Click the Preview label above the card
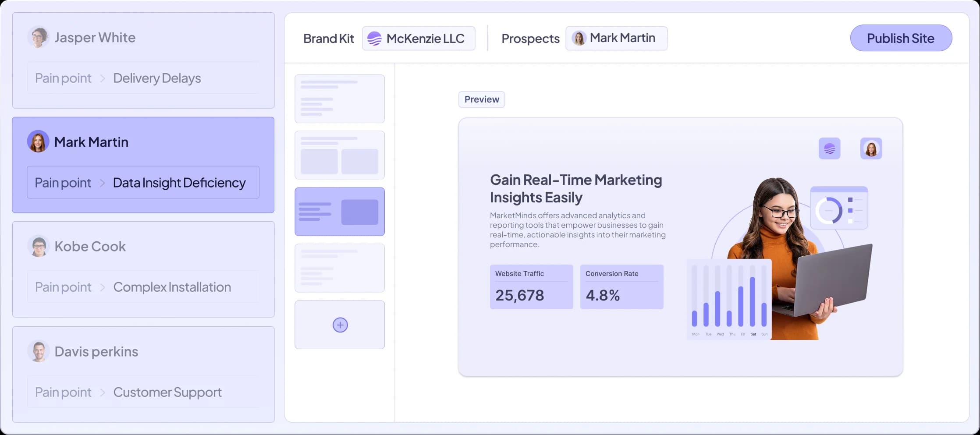This screenshot has height=435, width=980. click(481, 99)
